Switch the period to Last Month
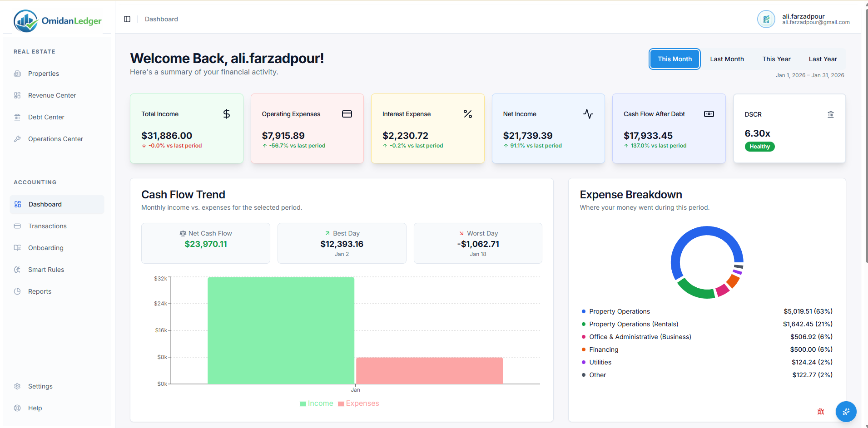 tap(727, 59)
